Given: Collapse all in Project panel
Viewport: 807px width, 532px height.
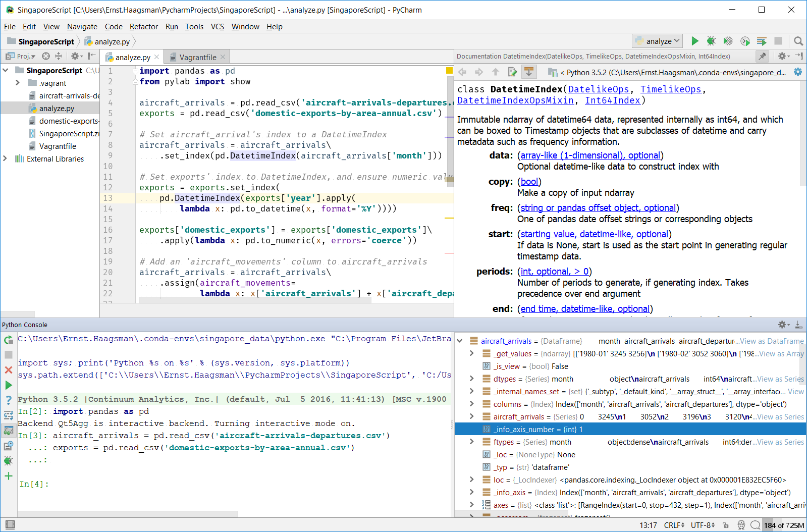Looking at the screenshot, I should (x=59, y=56).
